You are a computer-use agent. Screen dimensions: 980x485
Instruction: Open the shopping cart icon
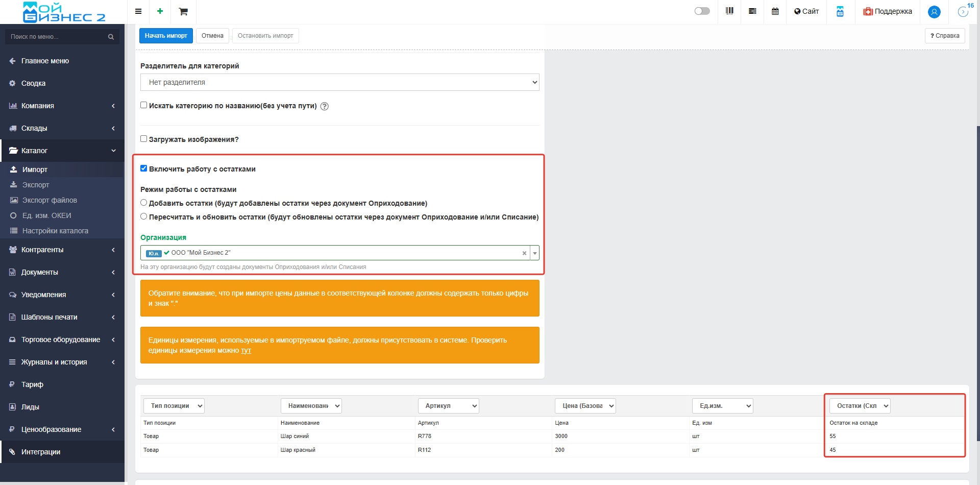click(x=183, y=11)
